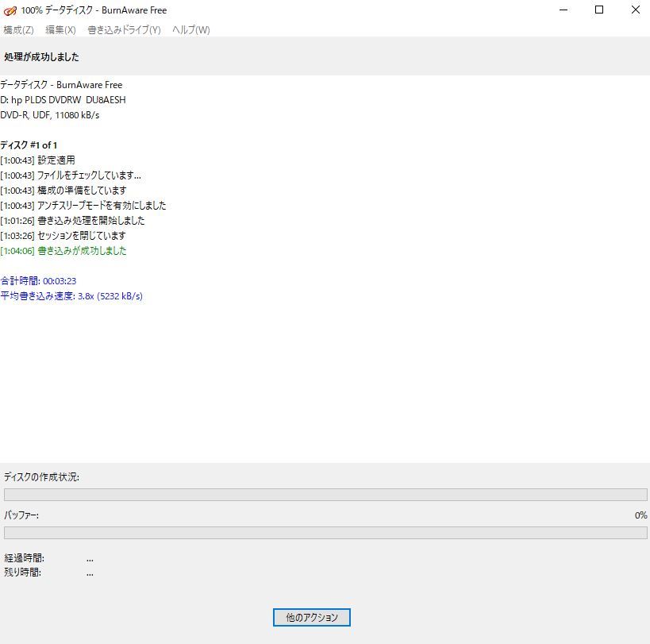This screenshot has width=650, height=644.
Task: Click the 他のアクション button
Action: (x=312, y=617)
